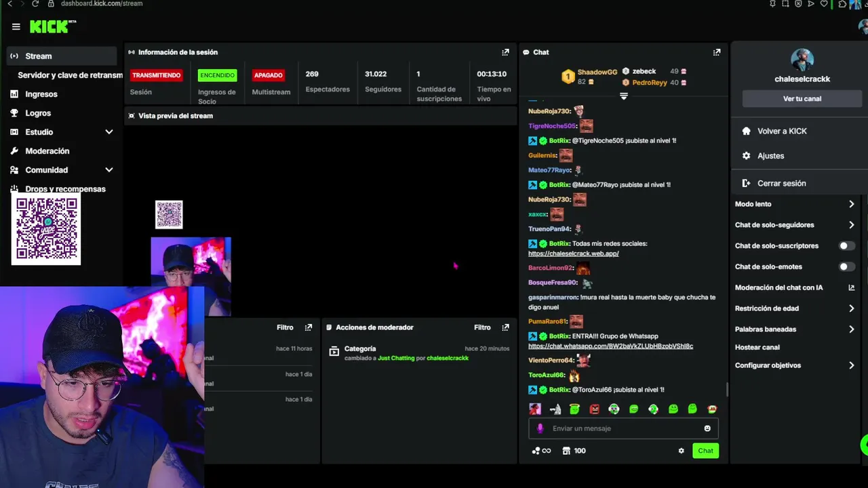The image size is (868, 488).
Task: Insert the green halo emote
Action: [x=574, y=409]
